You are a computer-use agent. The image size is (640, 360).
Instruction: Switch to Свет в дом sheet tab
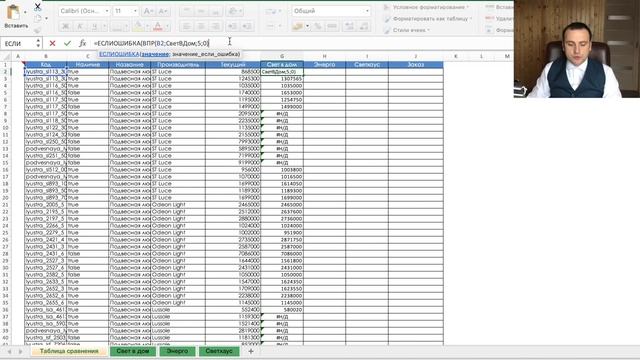133,351
